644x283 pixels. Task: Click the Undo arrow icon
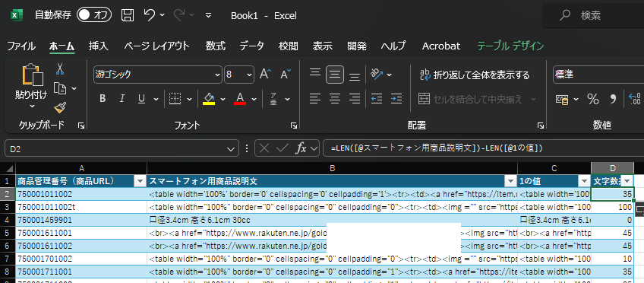[150, 15]
